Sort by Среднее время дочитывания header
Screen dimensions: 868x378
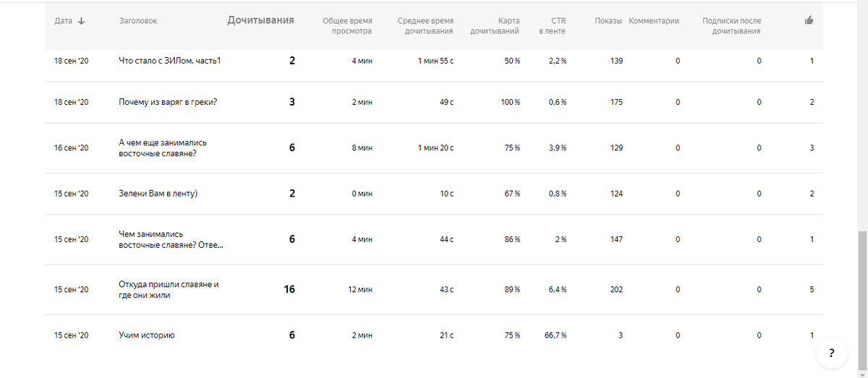coord(425,26)
